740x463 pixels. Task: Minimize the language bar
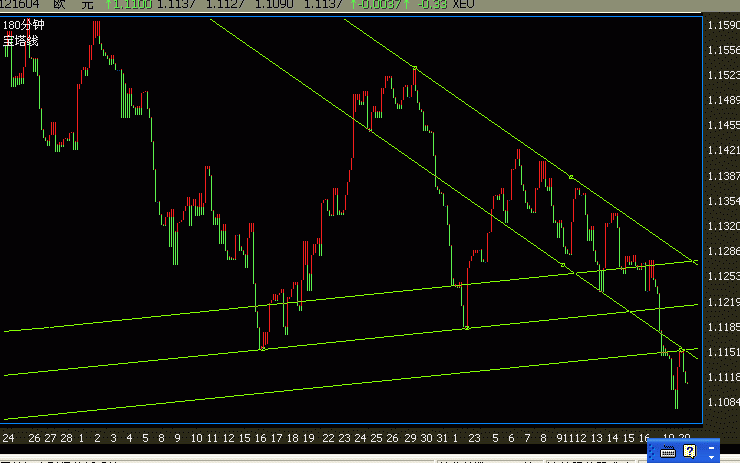tap(711, 447)
